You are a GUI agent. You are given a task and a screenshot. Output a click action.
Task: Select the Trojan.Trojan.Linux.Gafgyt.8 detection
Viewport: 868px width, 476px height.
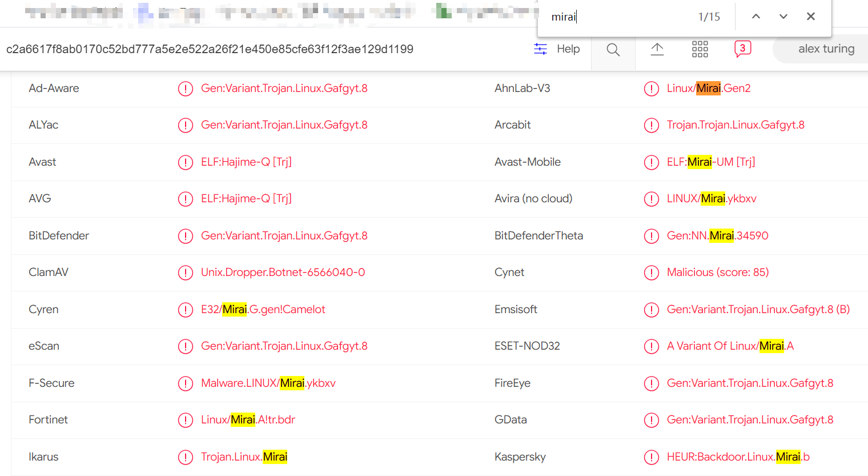point(736,125)
